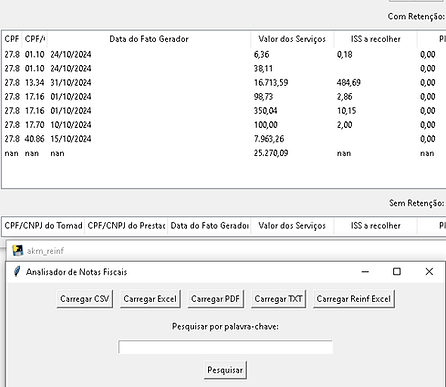Click the feather icon in the Analisador title bar
Viewport: 446px width, 387px height.
pos(17,272)
